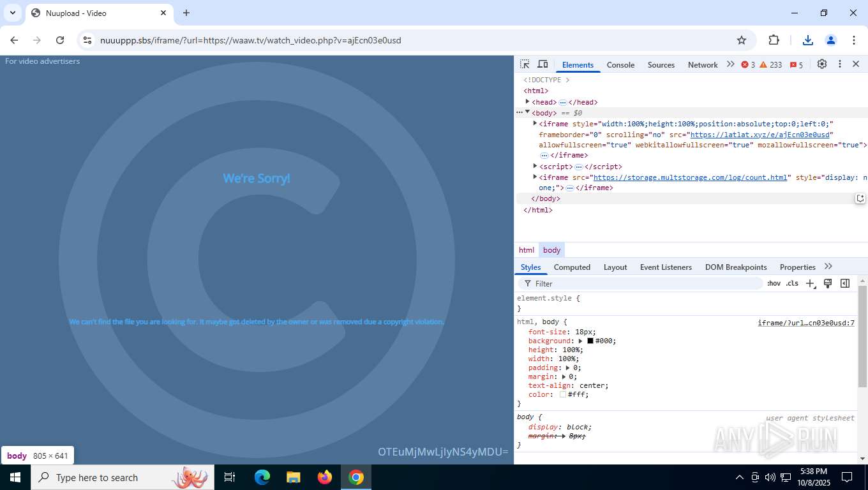The image size is (868, 490).
Task: Reload the page
Action: (x=60, y=40)
